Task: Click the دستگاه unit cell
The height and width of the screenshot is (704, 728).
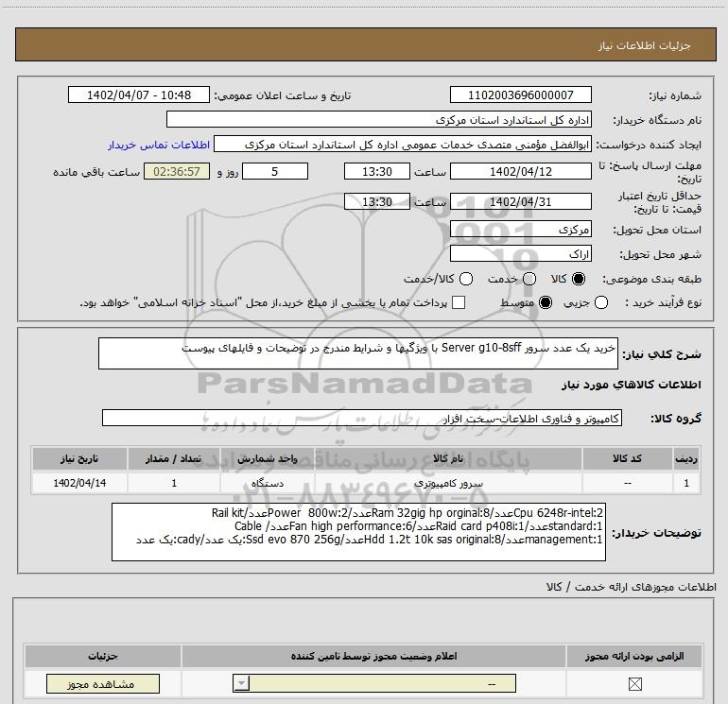Action: click(268, 483)
